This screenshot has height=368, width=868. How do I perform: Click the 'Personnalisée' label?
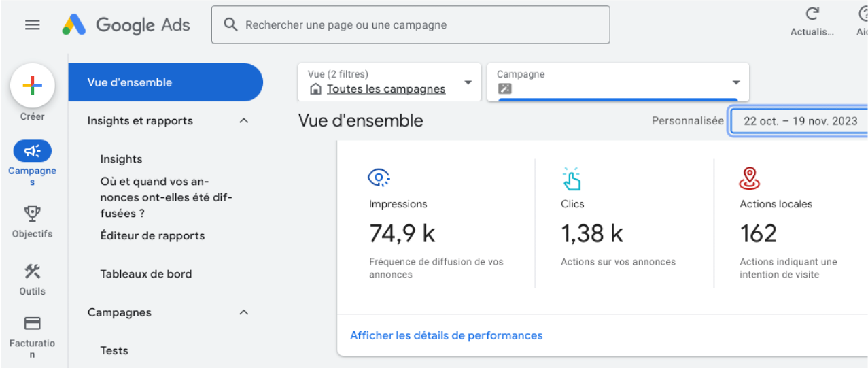[x=688, y=121]
